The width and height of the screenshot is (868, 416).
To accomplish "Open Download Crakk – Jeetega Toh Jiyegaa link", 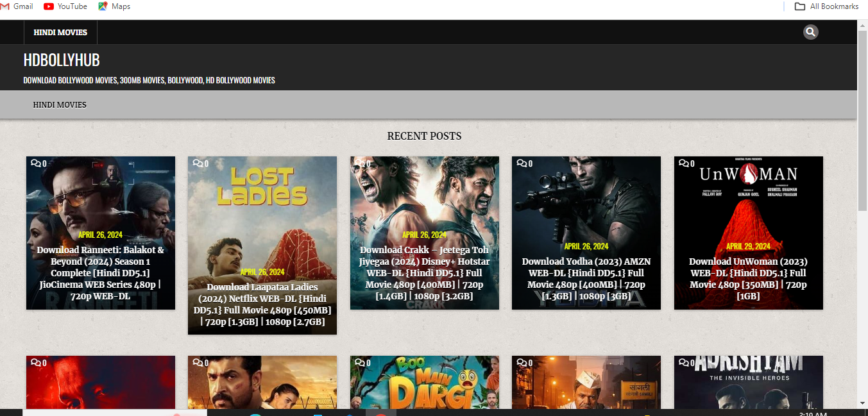I will [x=425, y=273].
